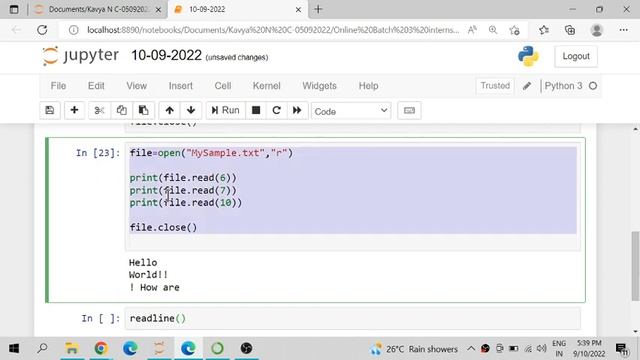This screenshot has width=640, height=360.
Task: Restart kernel and run all cells icon
Action: coord(297,110)
